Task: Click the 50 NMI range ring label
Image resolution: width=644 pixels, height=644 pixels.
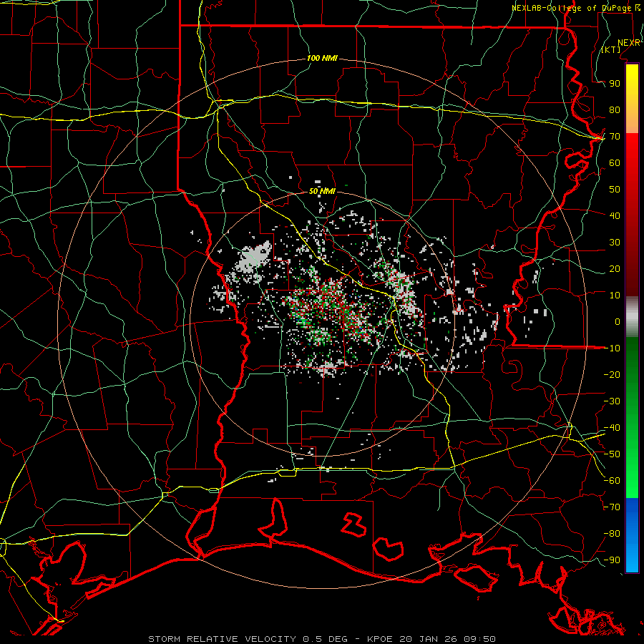Action: 322,191
